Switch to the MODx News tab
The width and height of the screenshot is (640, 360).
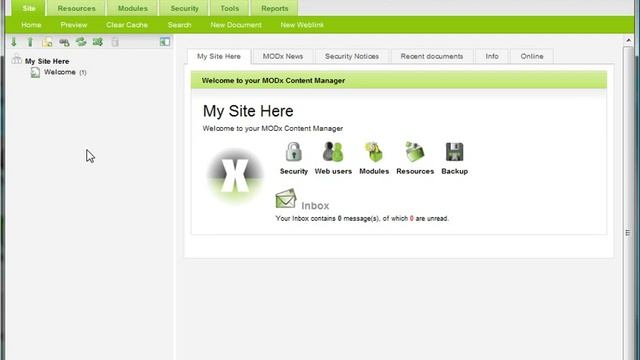click(x=282, y=56)
